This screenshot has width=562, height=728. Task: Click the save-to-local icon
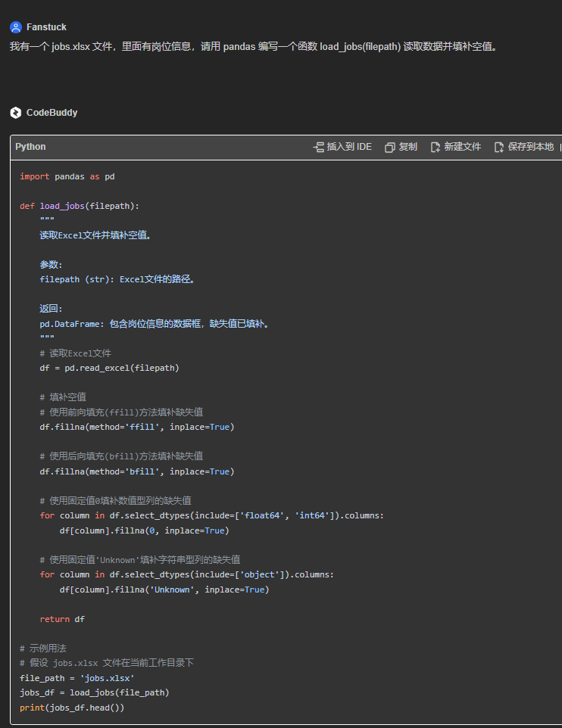(499, 147)
